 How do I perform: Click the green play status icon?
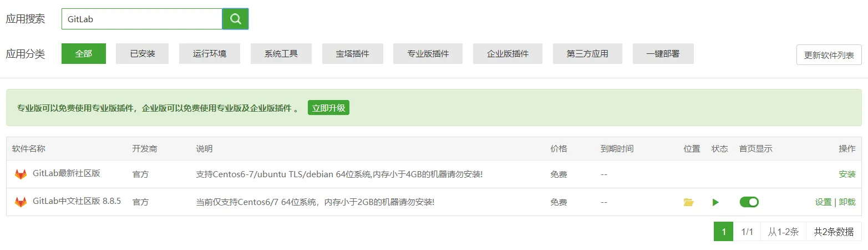coord(715,202)
